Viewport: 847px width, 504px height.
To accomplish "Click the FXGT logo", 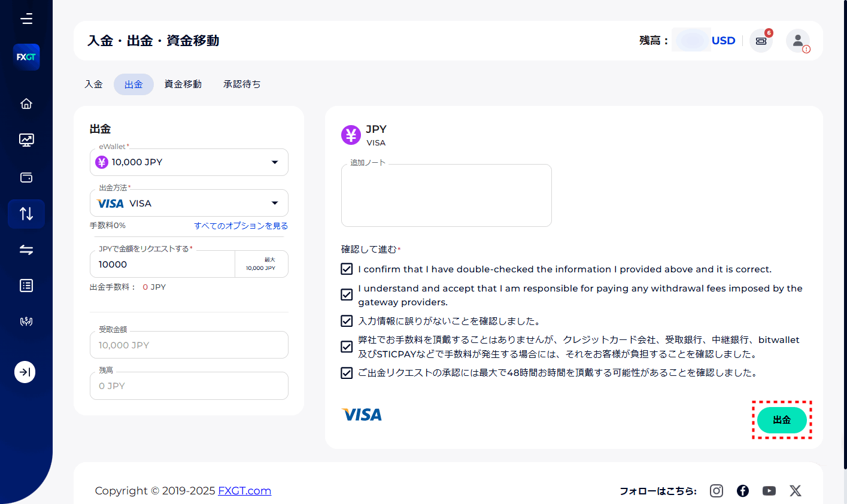I will click(x=26, y=57).
